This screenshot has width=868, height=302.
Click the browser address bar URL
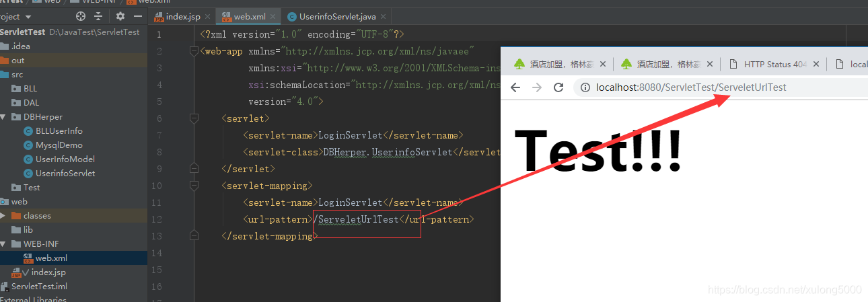[691, 87]
